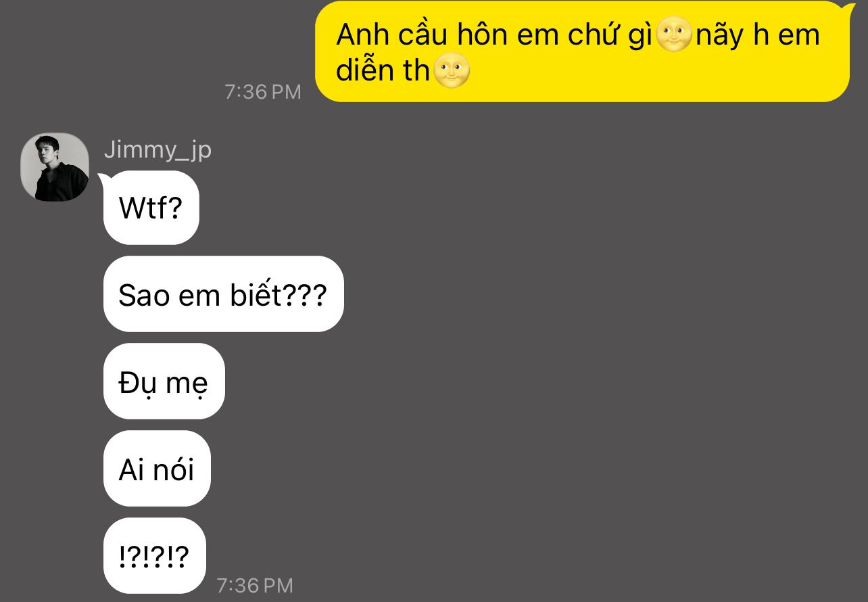Click the tail of the "Wtf?" bubble
Viewport: 868px width, 602px height.
(105, 179)
